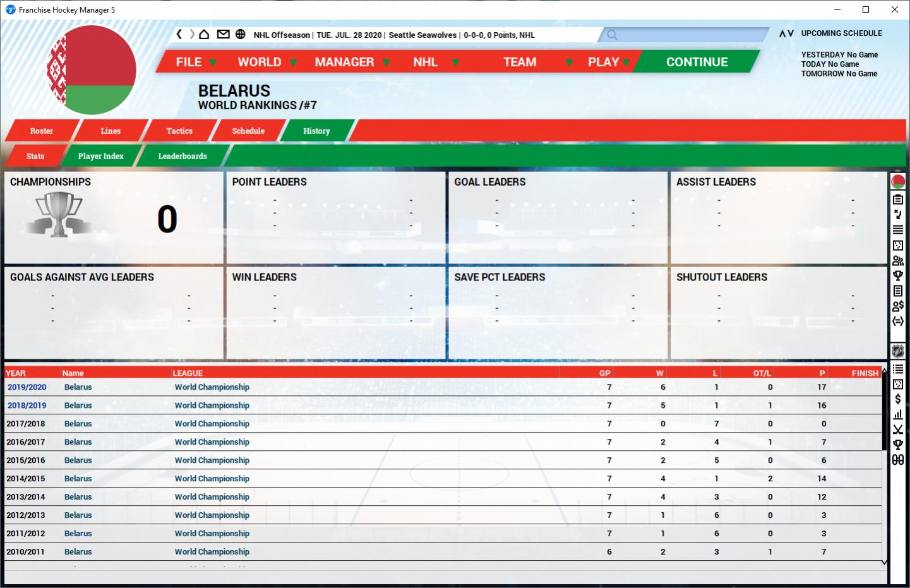Expand the PLAY menu arrow
910x588 pixels.
pyautogui.click(x=626, y=63)
